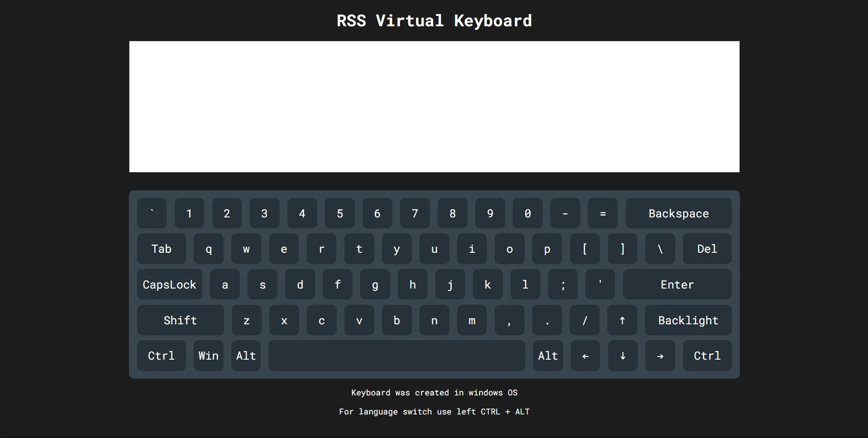Click the Enter key

(x=677, y=284)
